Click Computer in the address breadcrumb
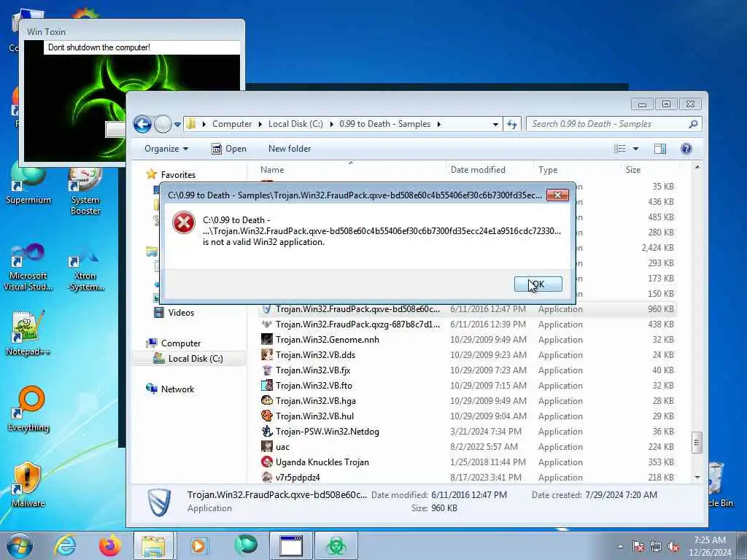Screen dimensions: 747x560 [x=232, y=124]
